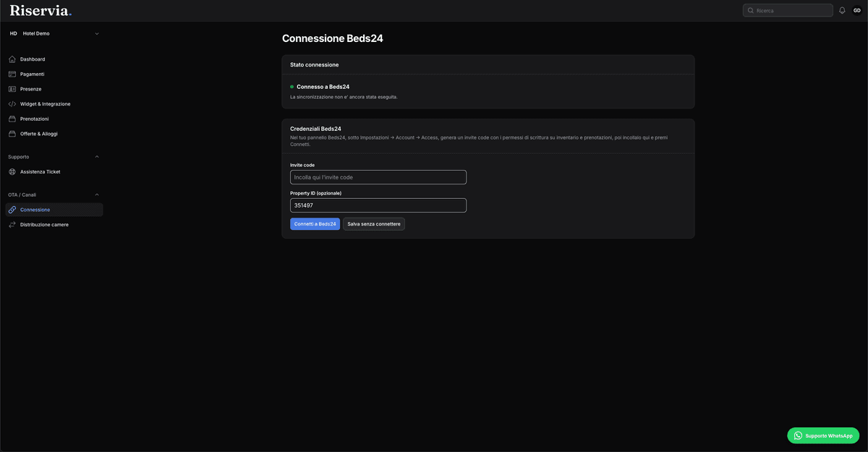Click the Presenze ID card icon

coord(12,89)
